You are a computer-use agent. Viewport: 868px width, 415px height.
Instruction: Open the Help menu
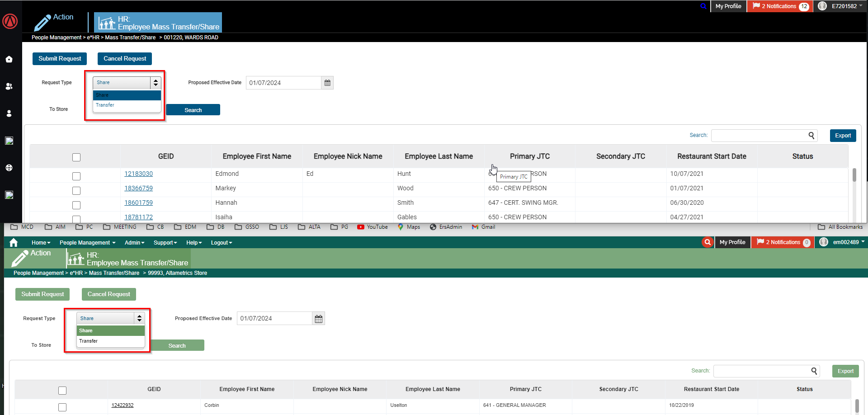click(x=194, y=243)
